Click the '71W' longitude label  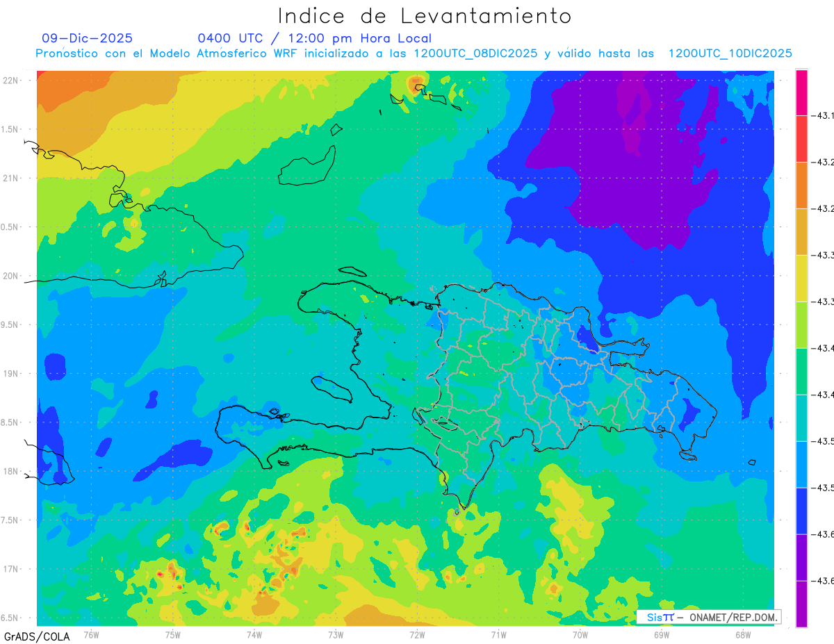pyautogui.click(x=498, y=634)
